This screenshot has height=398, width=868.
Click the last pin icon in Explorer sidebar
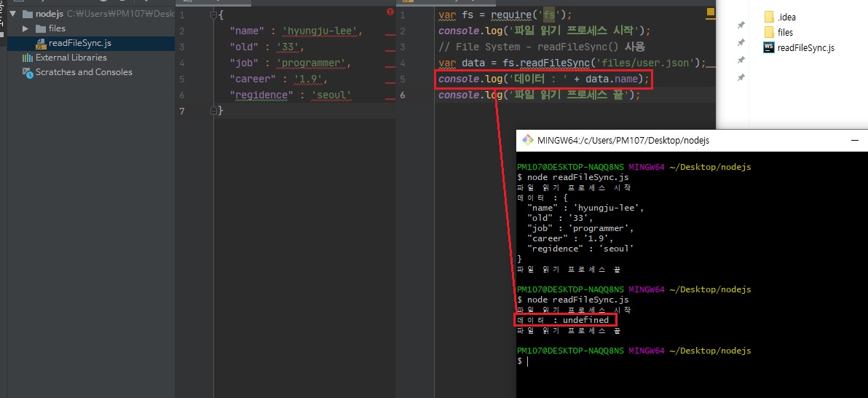point(741,77)
